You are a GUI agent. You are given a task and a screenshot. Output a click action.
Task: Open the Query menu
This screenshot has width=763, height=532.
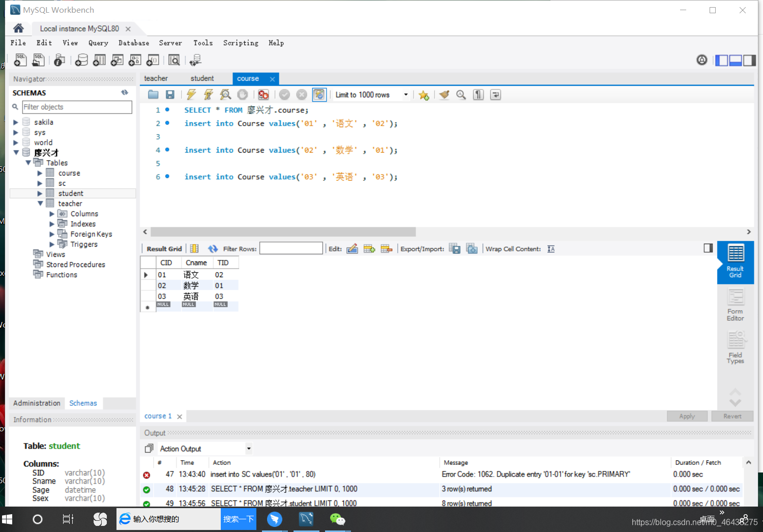pyautogui.click(x=98, y=43)
